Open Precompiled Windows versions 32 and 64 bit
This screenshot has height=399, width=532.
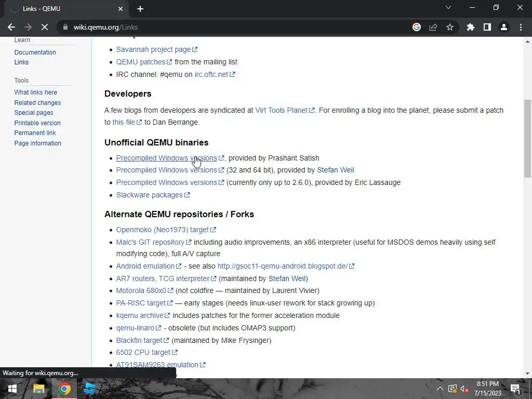170,170
